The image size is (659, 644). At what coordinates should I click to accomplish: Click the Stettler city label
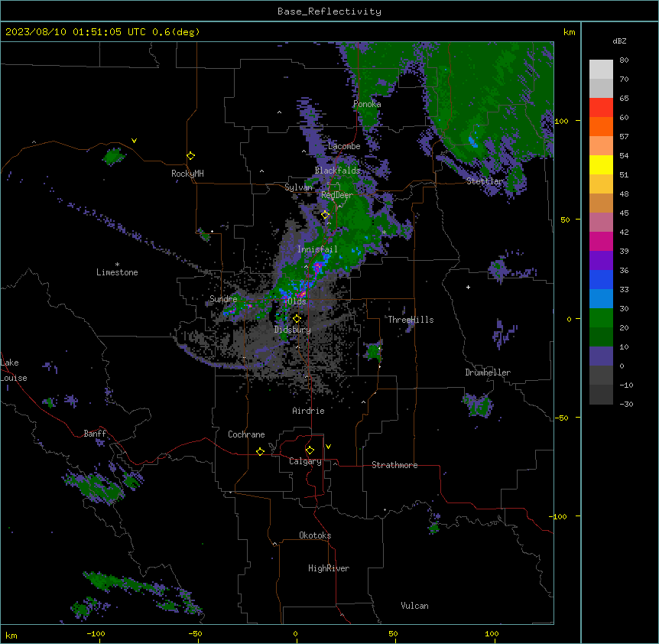click(x=485, y=181)
